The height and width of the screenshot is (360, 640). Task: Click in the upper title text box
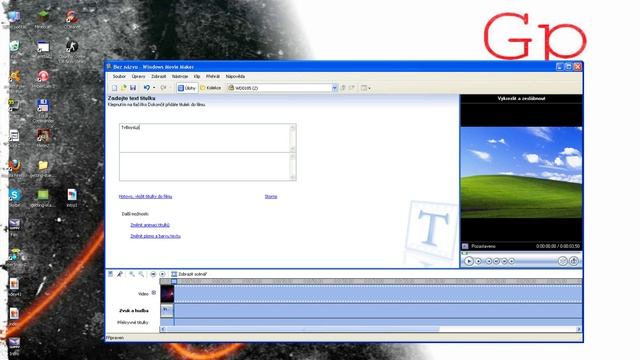(x=204, y=138)
